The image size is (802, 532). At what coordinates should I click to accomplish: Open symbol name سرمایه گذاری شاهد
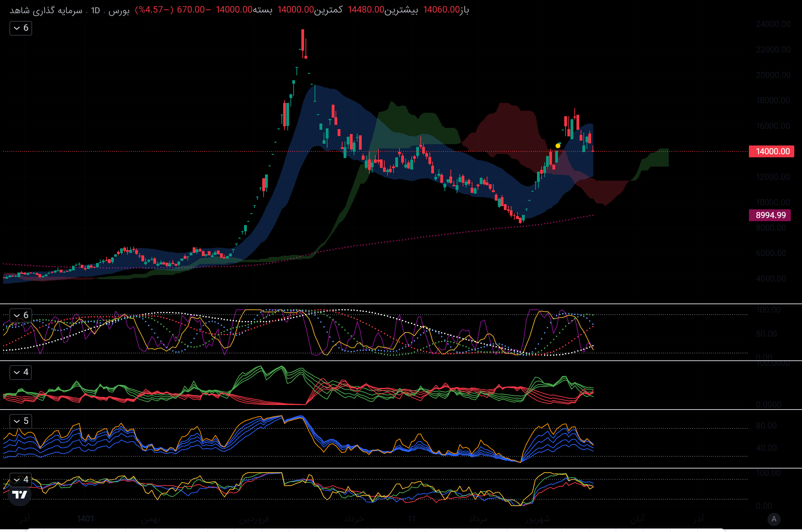(46, 10)
